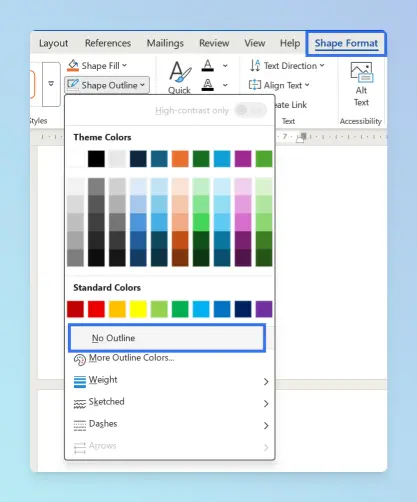Open the Alt Text picture icon
This screenshot has height=502, width=417.
coord(361,72)
